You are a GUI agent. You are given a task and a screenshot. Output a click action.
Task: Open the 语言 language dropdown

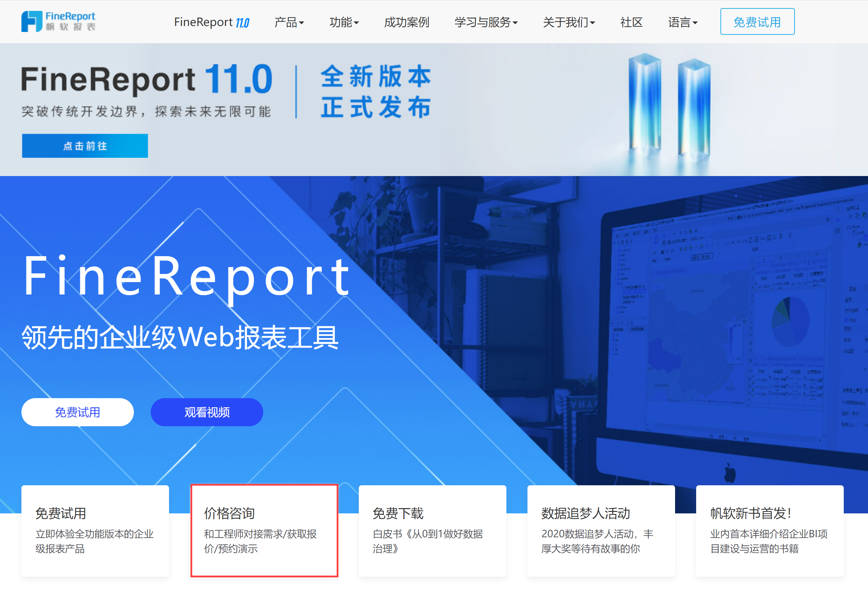(682, 22)
